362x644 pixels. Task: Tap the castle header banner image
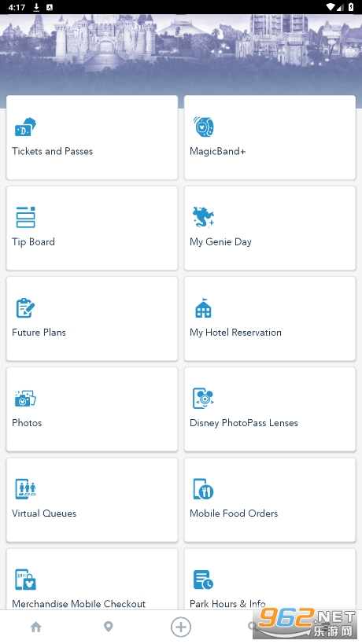[181, 53]
